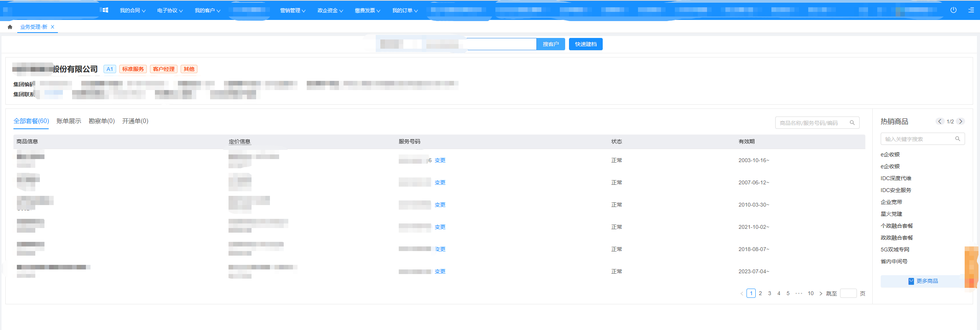Screen dimensions: 980x330
Task: Go to previous hot products page arrow
Action: pyautogui.click(x=940, y=121)
